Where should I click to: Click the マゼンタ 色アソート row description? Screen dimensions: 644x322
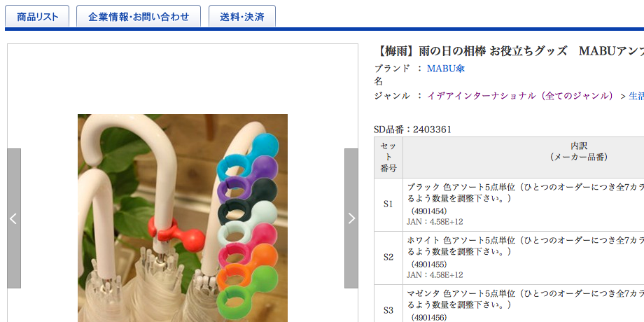(525, 303)
